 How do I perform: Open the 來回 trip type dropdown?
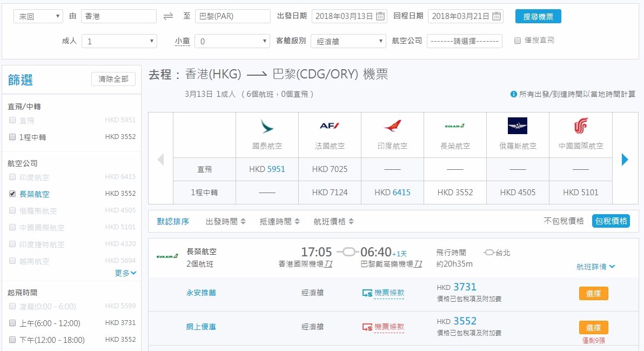pyautogui.click(x=38, y=16)
